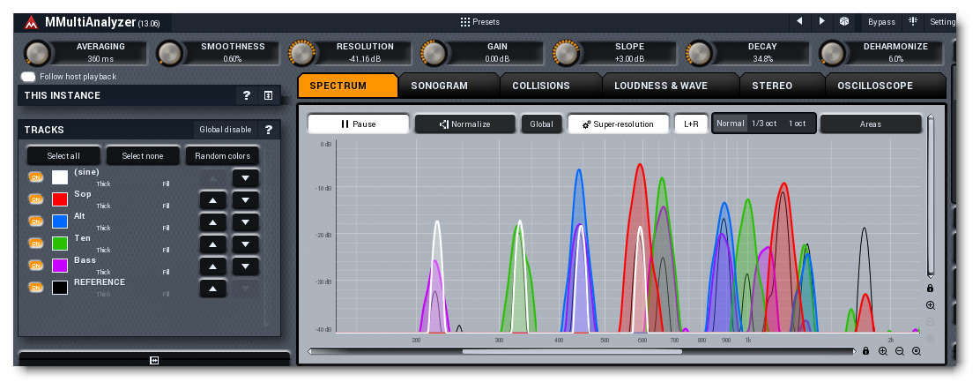This screenshot has width=980, height=390.
Task: Move the Sop track up
Action: tap(213, 200)
